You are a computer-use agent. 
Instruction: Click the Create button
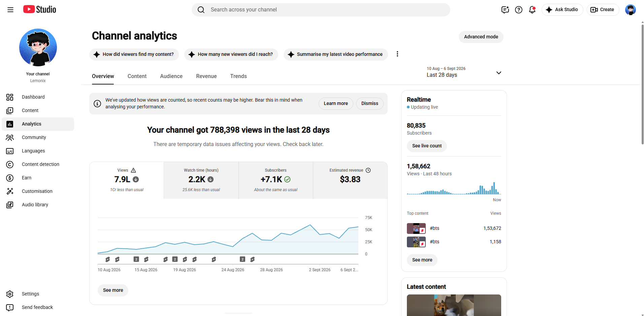pyautogui.click(x=603, y=10)
